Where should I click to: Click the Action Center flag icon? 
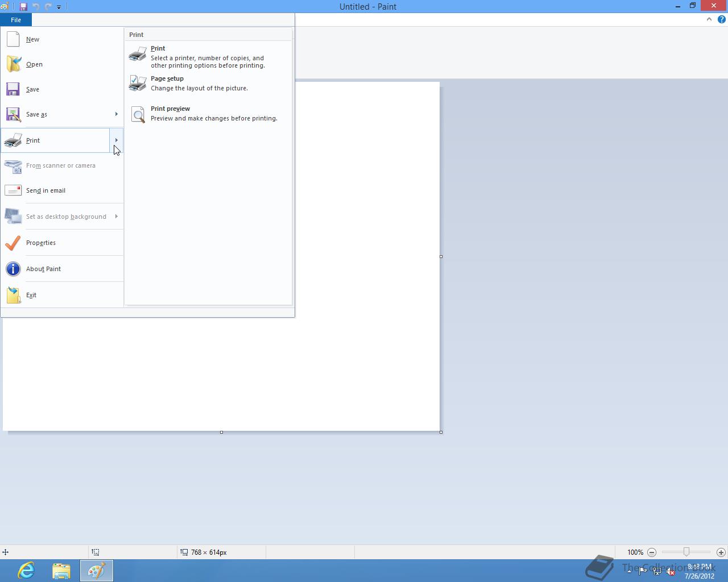pyautogui.click(x=643, y=571)
